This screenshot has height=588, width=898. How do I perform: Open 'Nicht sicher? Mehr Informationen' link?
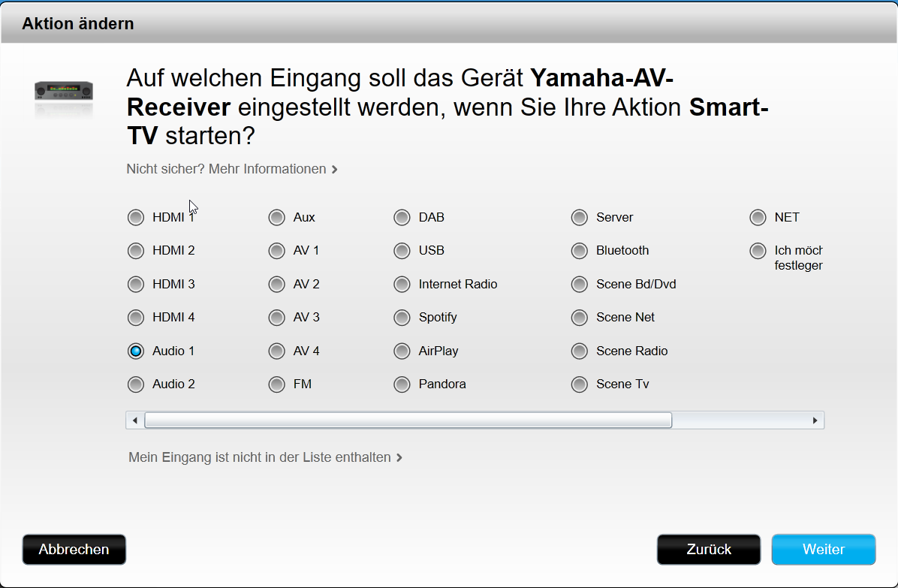232,169
